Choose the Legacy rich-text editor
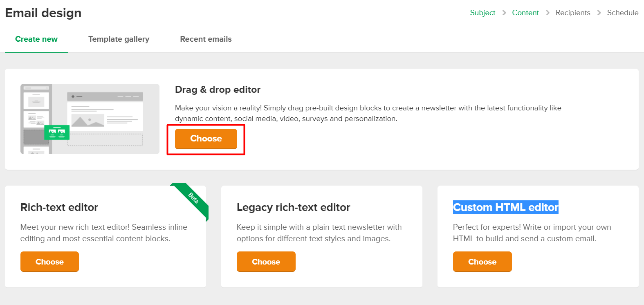 click(266, 262)
